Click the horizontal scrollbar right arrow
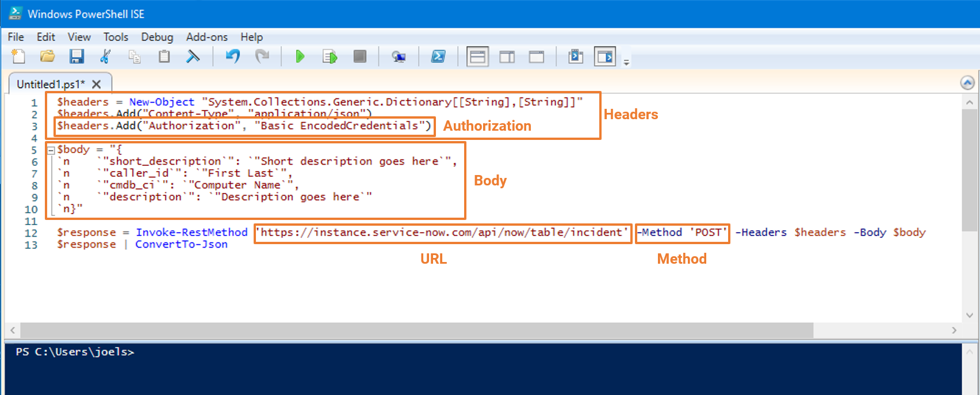Screen dimensions: 980x395 (954, 331)
